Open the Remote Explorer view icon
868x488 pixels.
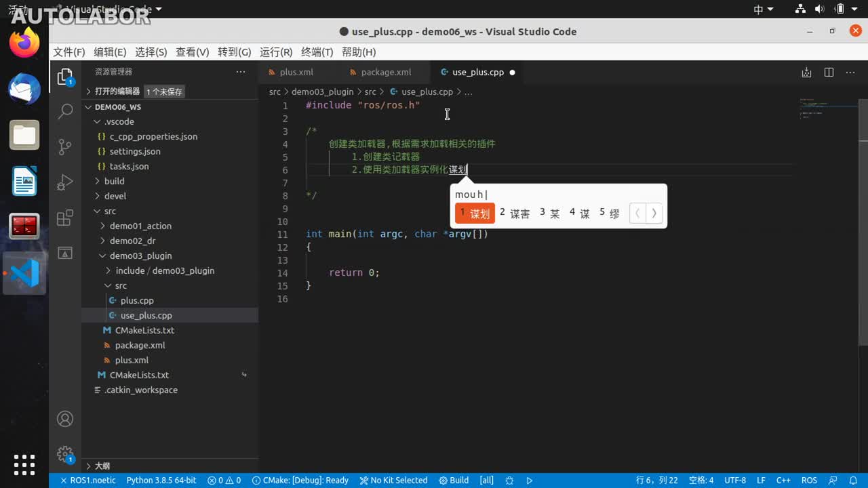[x=65, y=253]
